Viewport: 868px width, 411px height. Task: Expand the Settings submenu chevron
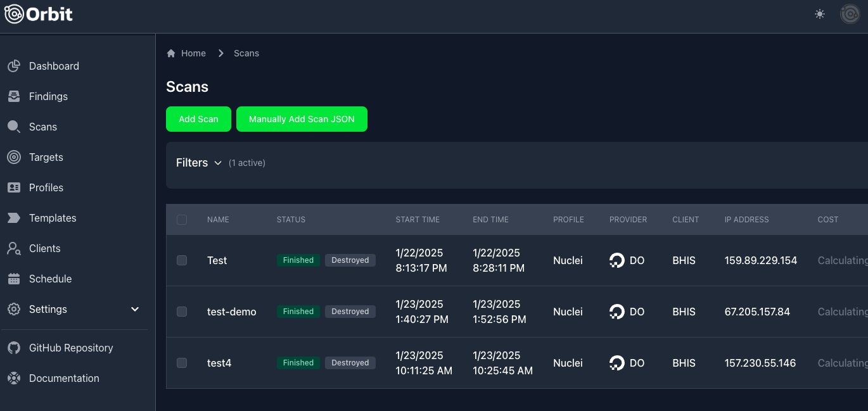[134, 309]
